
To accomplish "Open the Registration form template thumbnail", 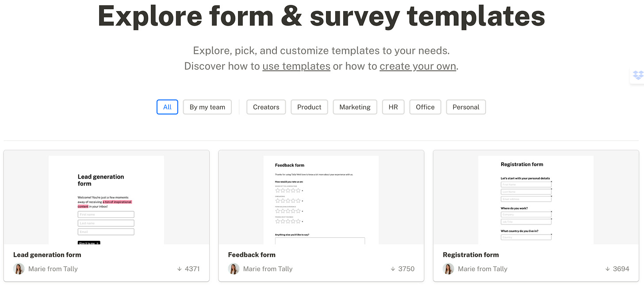I will 536,199.
